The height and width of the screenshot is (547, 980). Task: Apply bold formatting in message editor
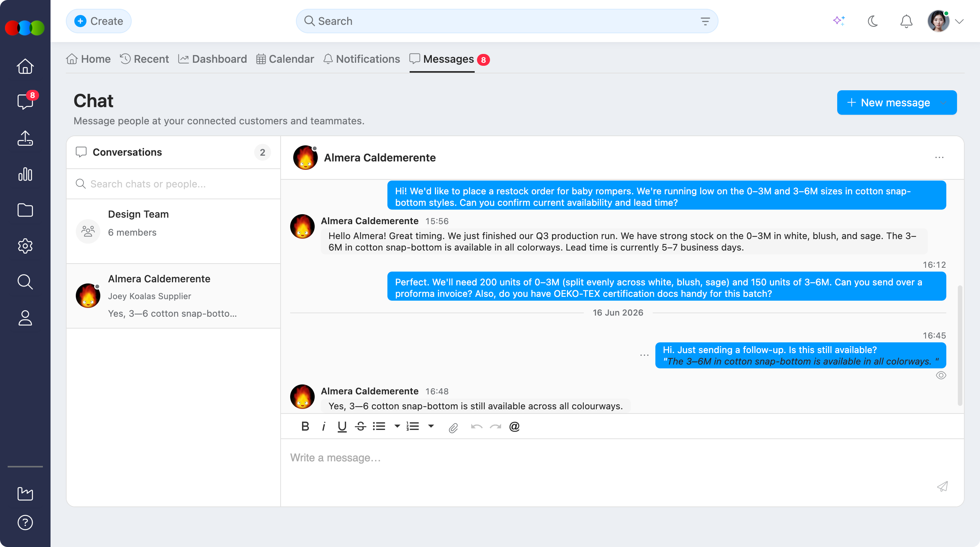click(305, 426)
